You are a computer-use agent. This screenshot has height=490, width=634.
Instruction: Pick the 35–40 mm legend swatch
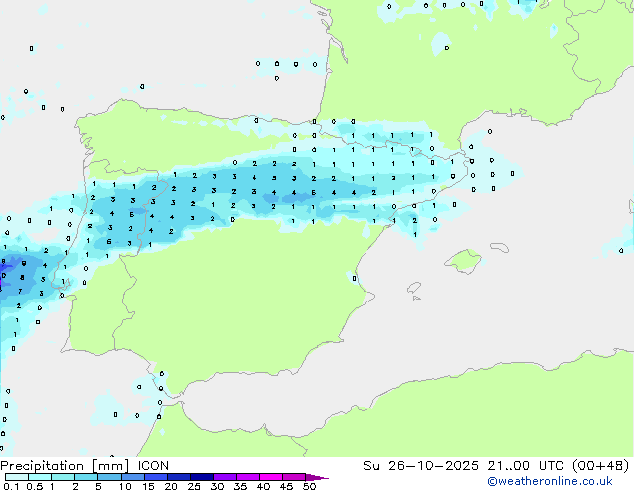click(248, 477)
